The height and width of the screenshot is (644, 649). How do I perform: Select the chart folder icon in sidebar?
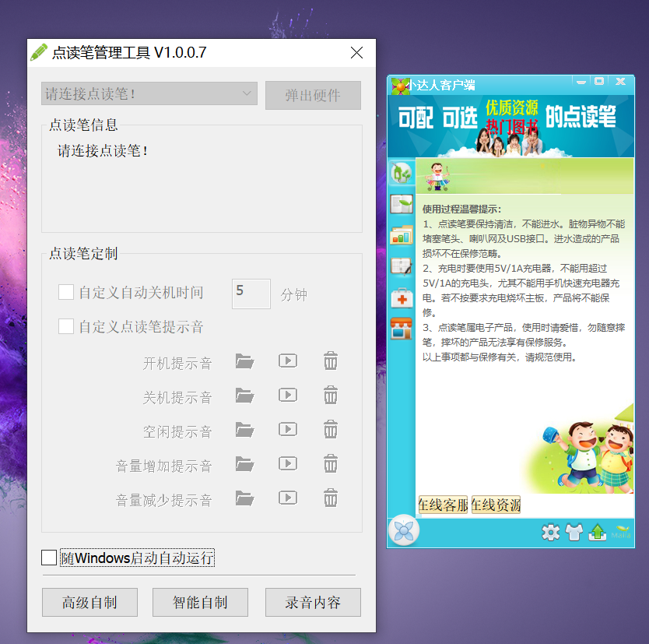click(x=402, y=234)
